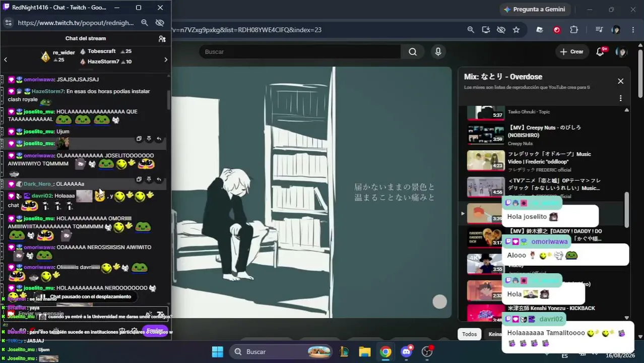Start YouTube voice search with microphone
Screen dimensions: 644x363
point(438,51)
